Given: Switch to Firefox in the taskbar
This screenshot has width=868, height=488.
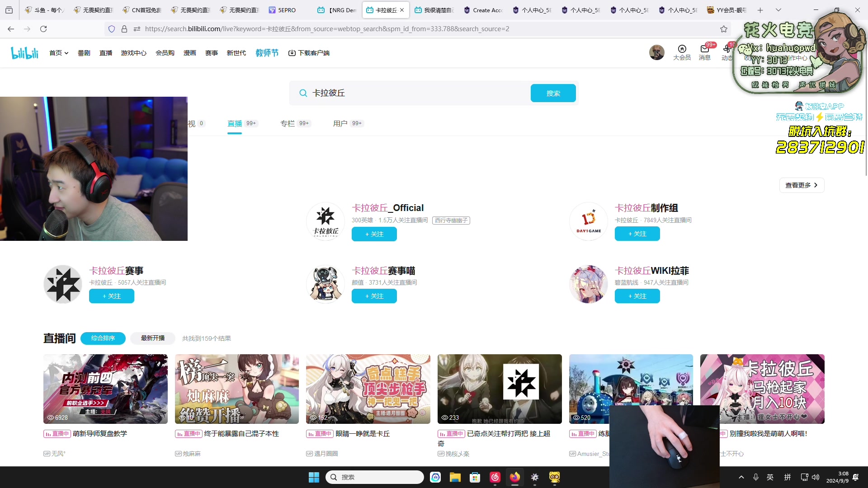Looking at the screenshot, I should point(515,477).
